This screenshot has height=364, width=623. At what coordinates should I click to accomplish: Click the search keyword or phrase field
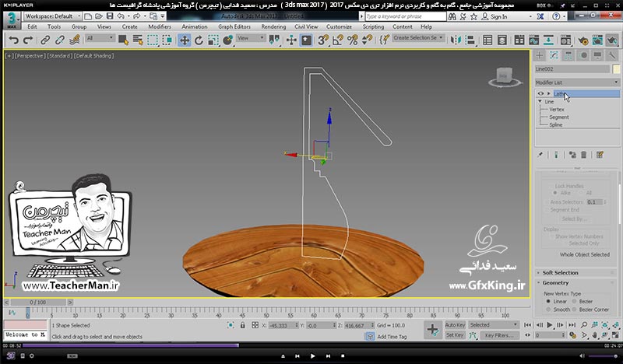[x=405, y=16]
